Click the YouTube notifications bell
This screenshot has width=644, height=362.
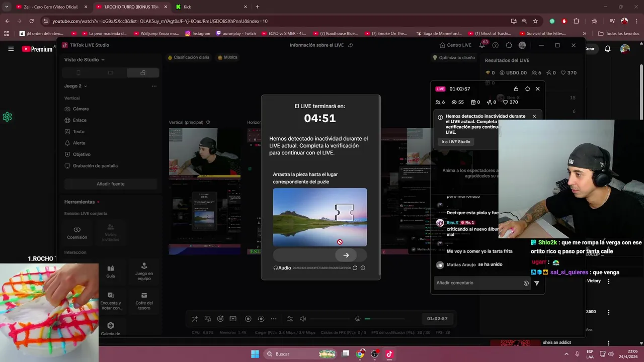(608, 49)
